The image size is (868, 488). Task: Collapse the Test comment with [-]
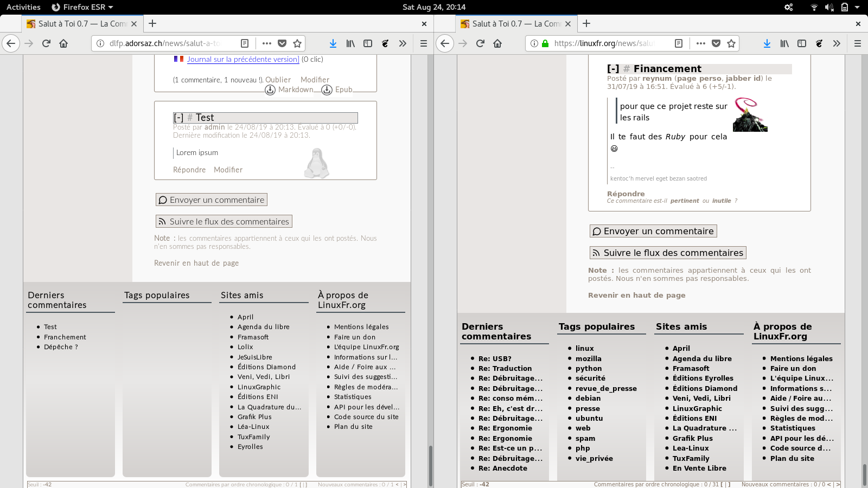pos(178,118)
